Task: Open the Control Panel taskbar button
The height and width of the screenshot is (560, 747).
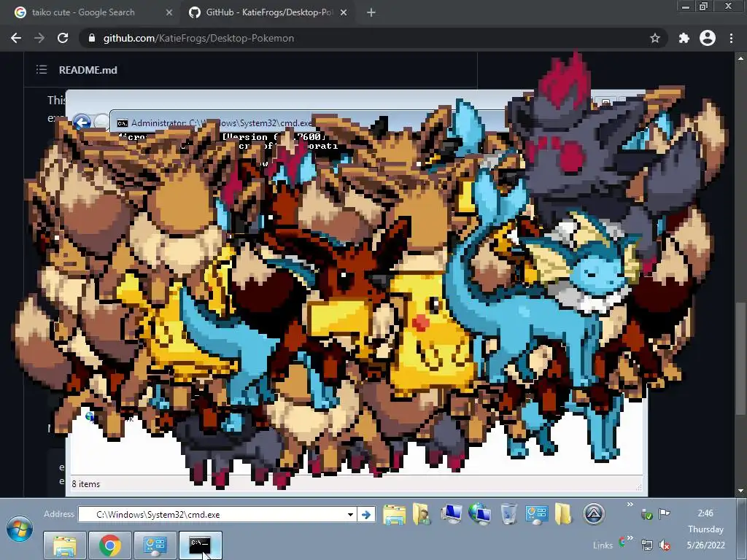Action: click(155, 545)
